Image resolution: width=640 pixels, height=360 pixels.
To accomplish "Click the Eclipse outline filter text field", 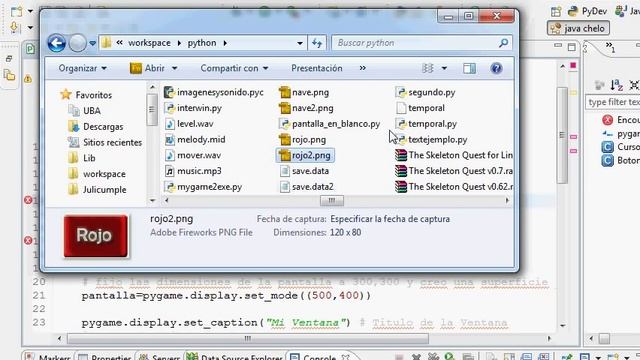I will click(612, 102).
